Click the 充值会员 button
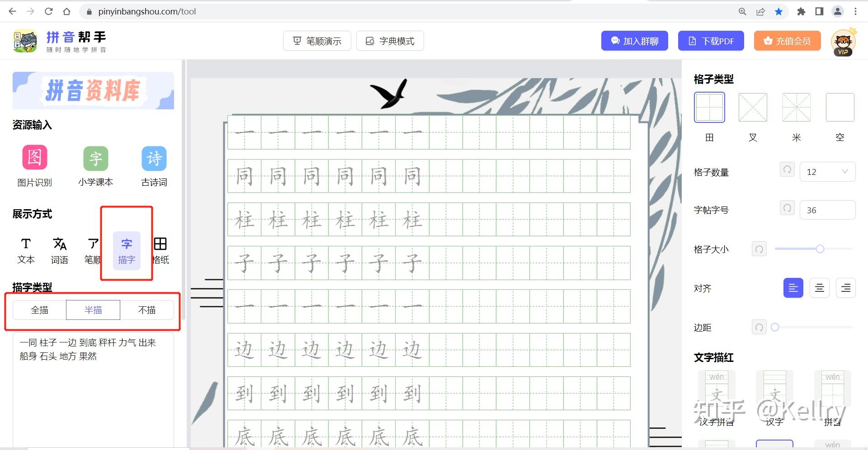 788,41
